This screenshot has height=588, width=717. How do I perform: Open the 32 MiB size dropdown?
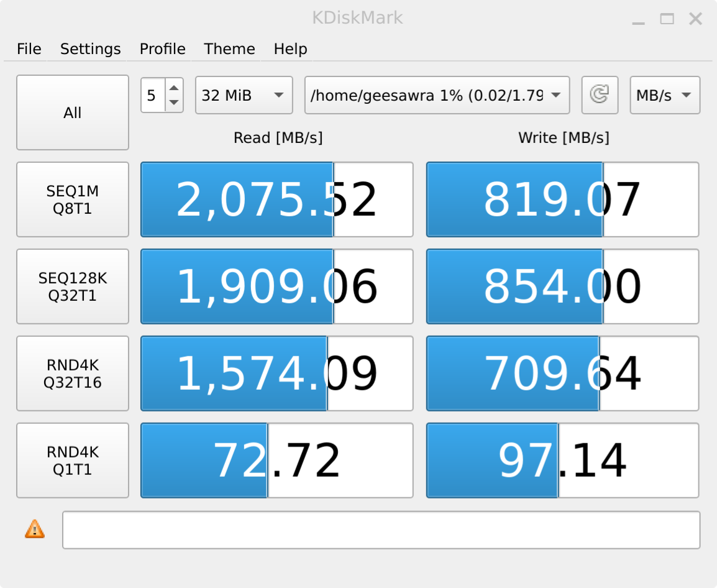pos(244,95)
